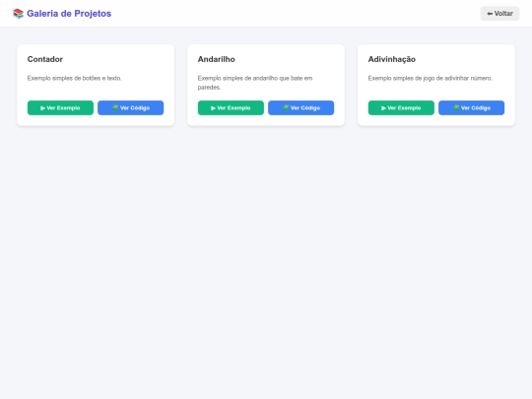Click the description about andarilho que bate em paredes

(x=255, y=83)
